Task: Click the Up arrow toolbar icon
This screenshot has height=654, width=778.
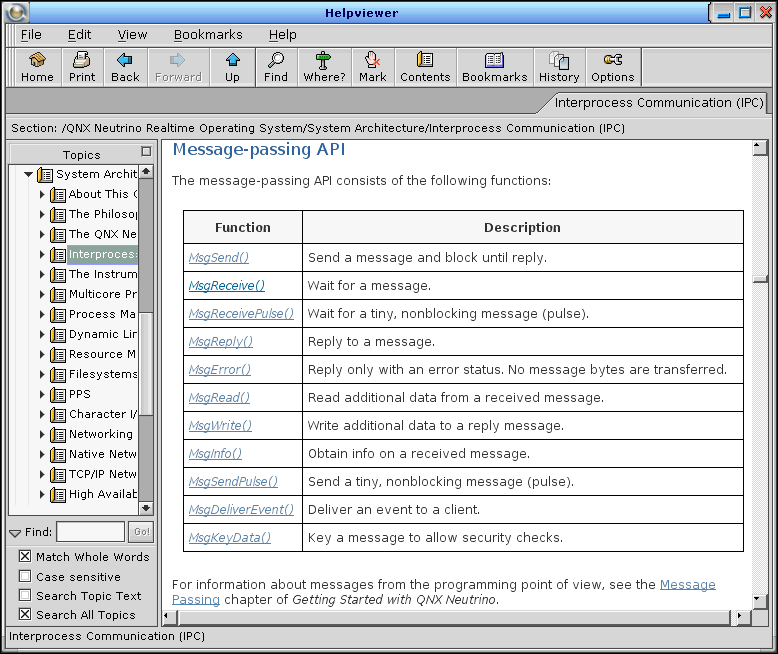Action: click(x=232, y=67)
